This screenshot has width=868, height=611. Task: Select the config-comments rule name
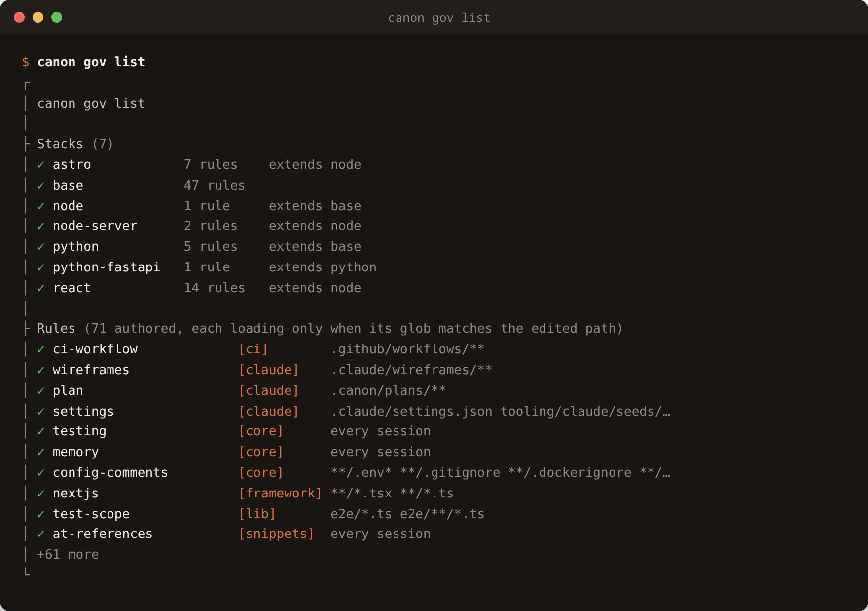(x=110, y=473)
